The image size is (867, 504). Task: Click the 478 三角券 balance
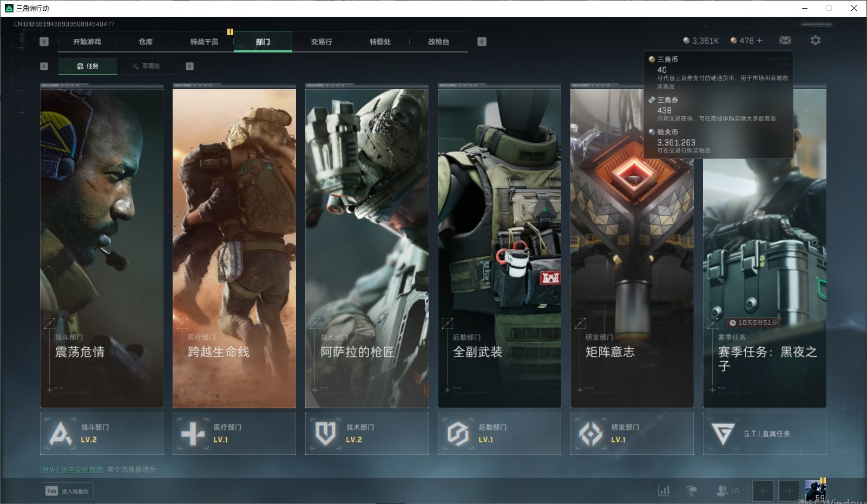(x=742, y=41)
